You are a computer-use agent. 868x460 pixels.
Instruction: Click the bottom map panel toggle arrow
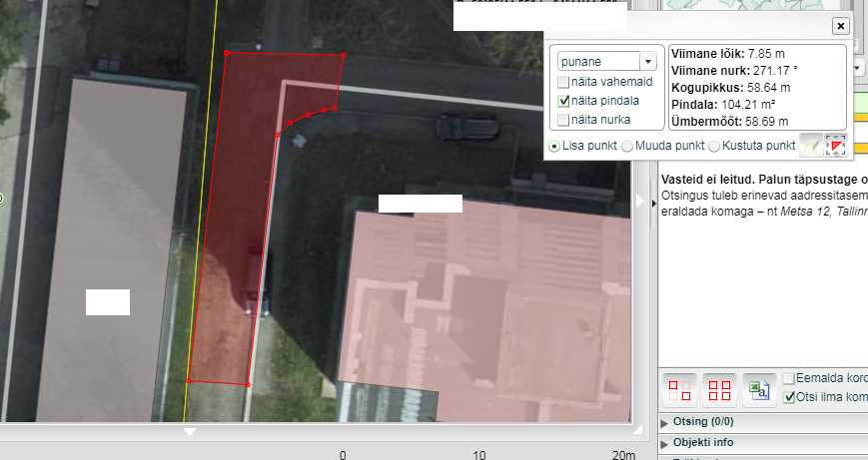pyautogui.click(x=190, y=432)
